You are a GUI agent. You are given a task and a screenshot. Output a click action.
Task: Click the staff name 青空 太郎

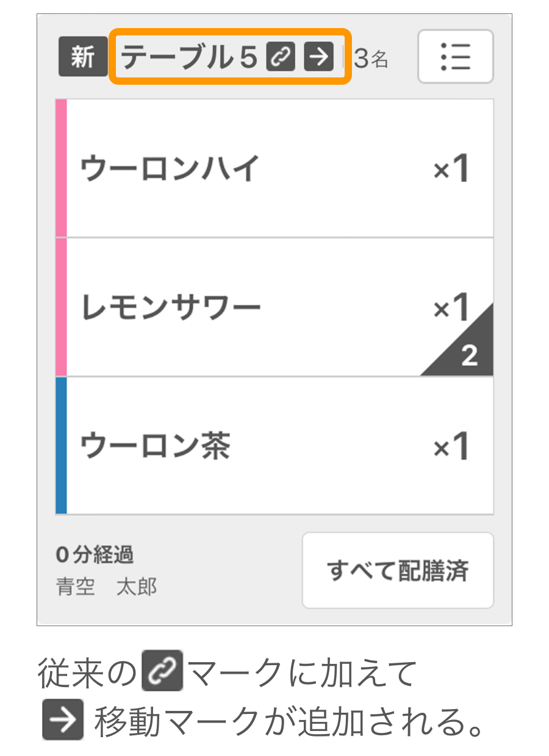click(x=107, y=587)
